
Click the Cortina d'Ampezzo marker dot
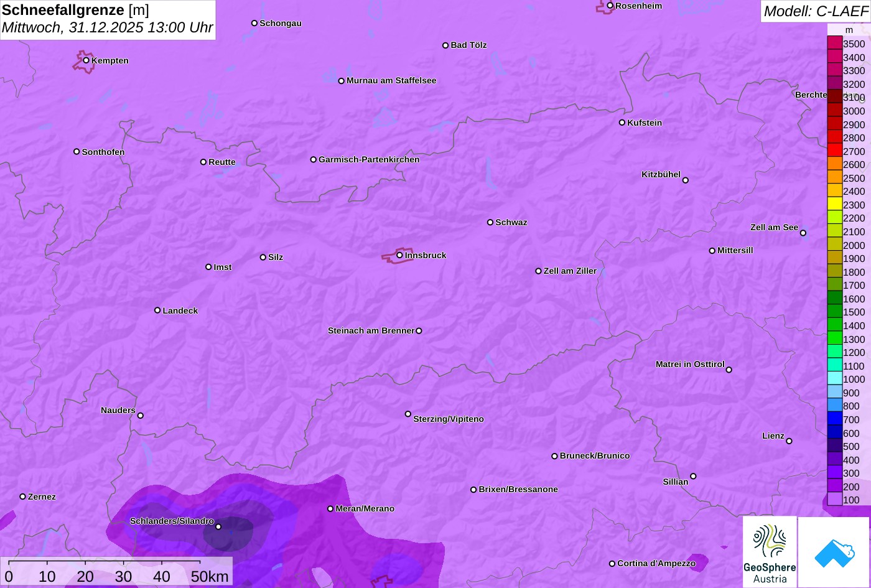[x=612, y=564]
